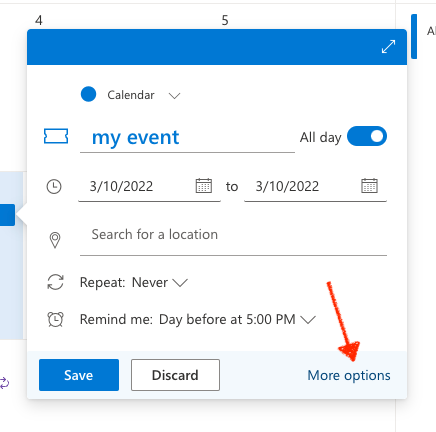The width and height of the screenshot is (436, 432).
Task: Click the repeat arrows icon
Action: (x=55, y=282)
